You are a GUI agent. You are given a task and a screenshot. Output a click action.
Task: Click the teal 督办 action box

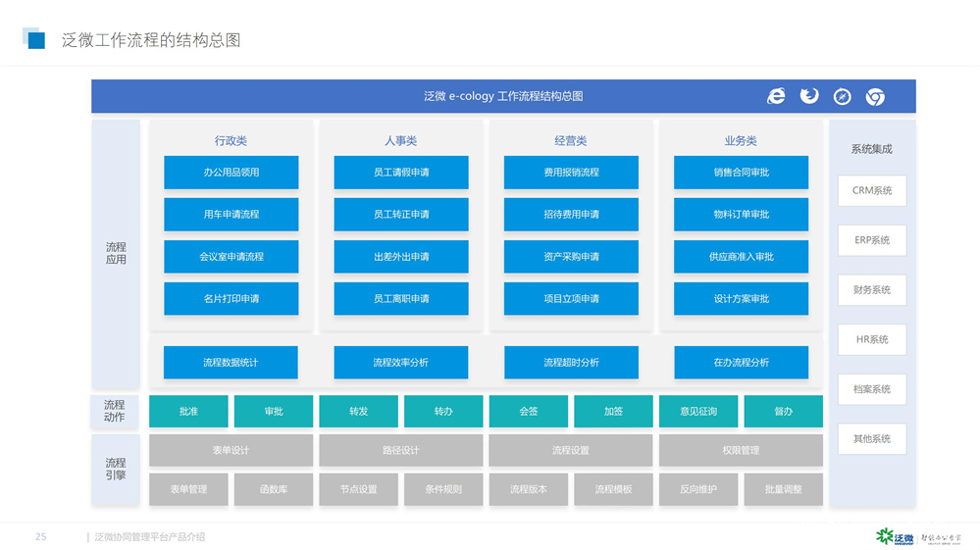[784, 412]
